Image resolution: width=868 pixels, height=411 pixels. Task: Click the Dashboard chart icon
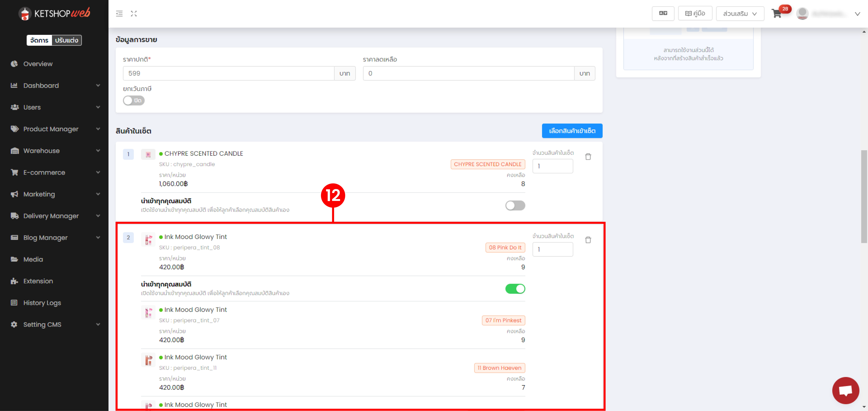(14, 85)
